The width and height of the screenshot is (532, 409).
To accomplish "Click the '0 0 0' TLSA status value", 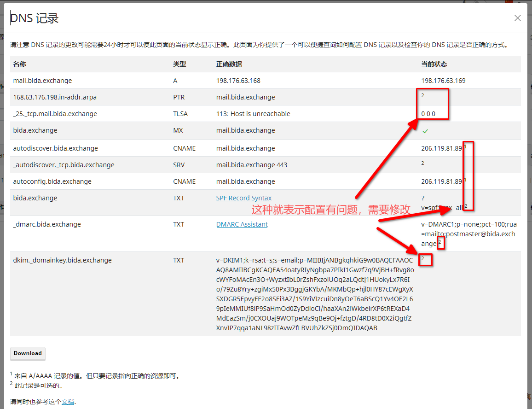I will click(428, 114).
